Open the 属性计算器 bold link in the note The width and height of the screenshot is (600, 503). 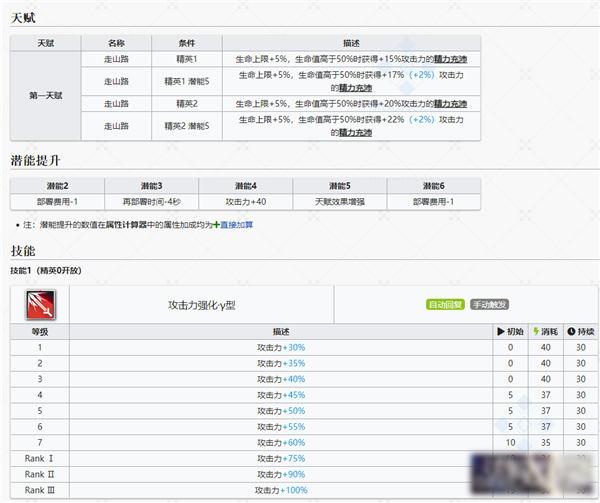(x=126, y=225)
